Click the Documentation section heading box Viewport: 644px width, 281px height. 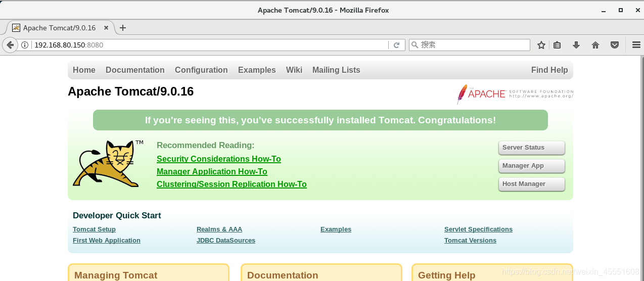[x=283, y=275]
